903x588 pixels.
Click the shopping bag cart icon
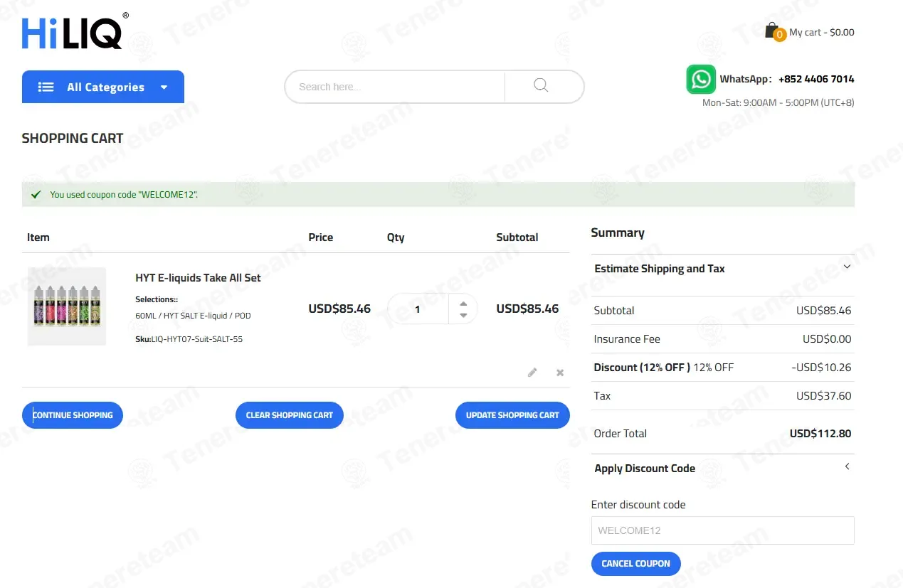pos(773,31)
